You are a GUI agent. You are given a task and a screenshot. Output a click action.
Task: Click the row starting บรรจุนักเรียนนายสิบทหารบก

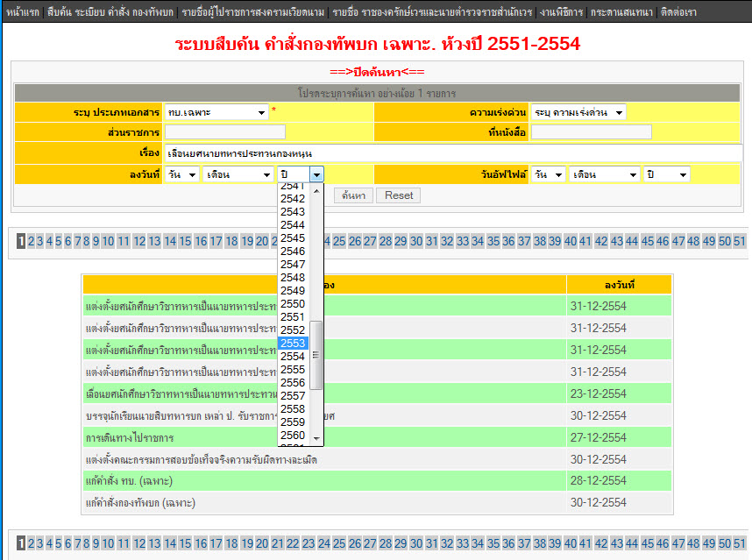(377, 415)
